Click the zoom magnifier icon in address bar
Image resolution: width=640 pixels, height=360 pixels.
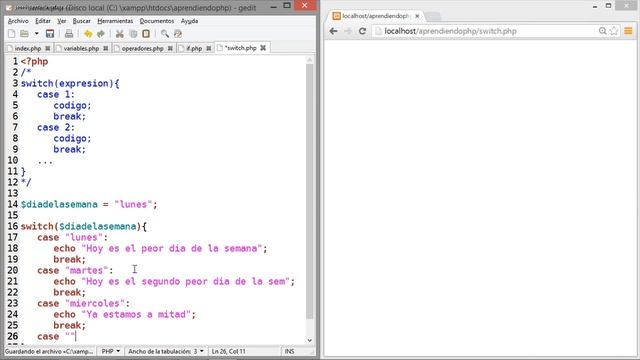pyautogui.click(x=602, y=31)
